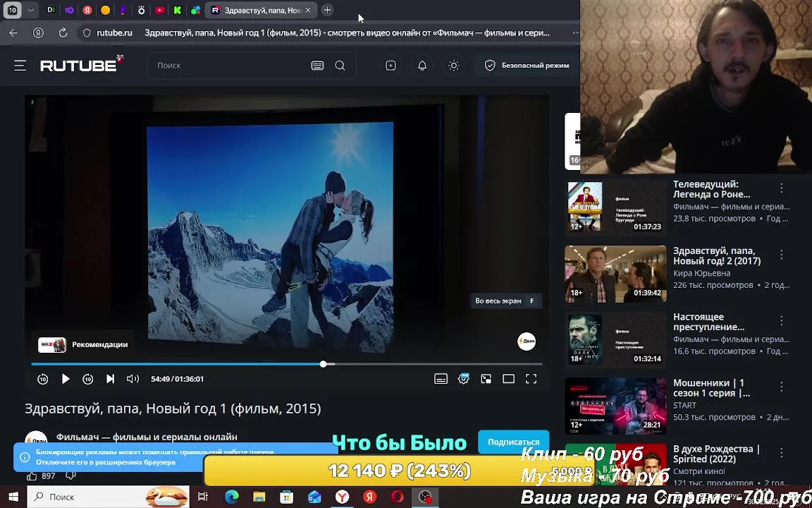Open the Windows Start menu

13,497
